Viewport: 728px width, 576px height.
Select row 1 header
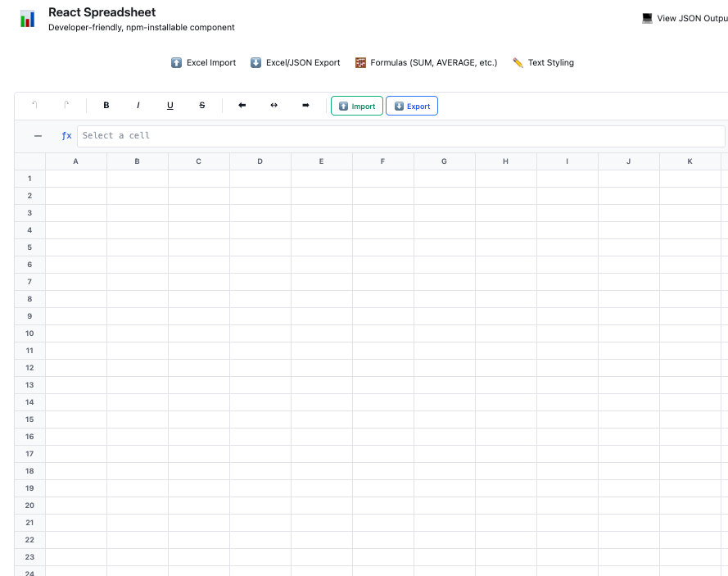29,179
